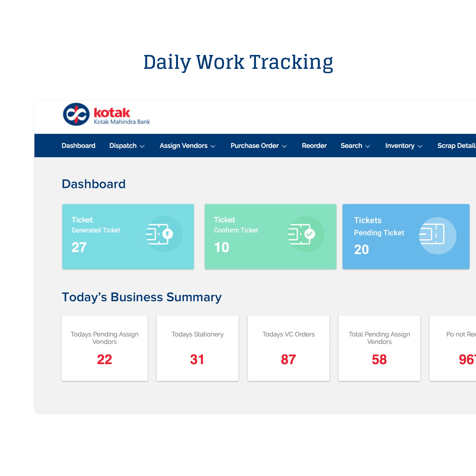Expand the Purchase Order dropdown chevron
476x476 pixels.
pyautogui.click(x=284, y=146)
